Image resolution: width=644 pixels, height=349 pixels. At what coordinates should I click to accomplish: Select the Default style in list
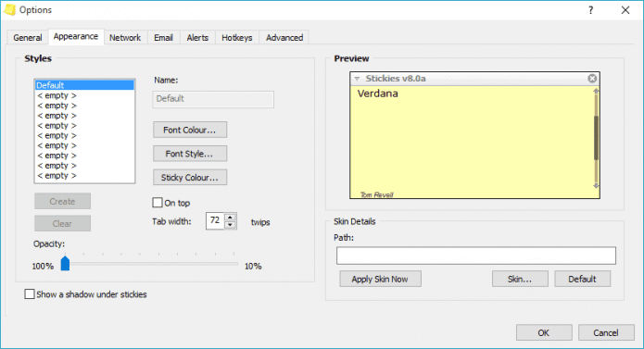[84, 85]
